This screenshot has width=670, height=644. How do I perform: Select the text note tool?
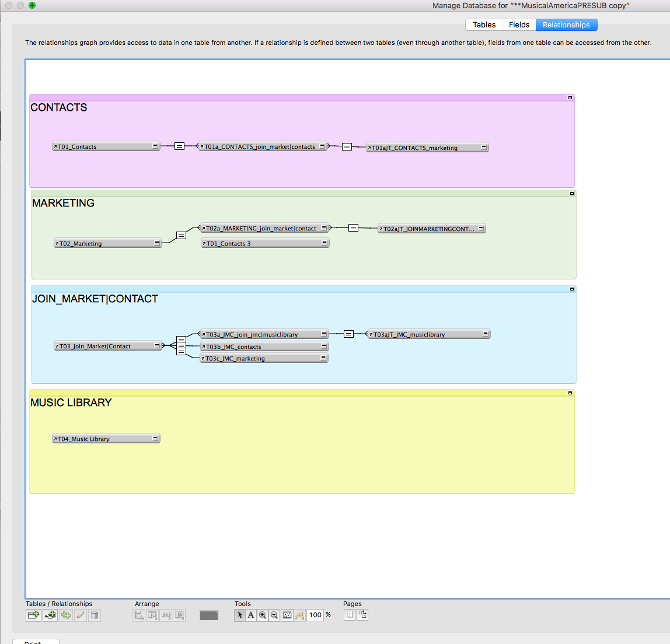point(251,615)
